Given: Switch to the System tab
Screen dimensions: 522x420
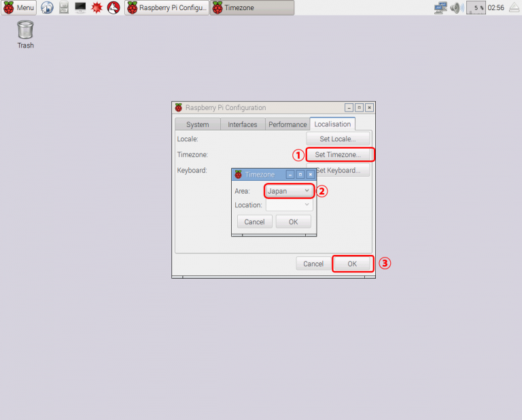Looking at the screenshot, I should pyautogui.click(x=197, y=124).
